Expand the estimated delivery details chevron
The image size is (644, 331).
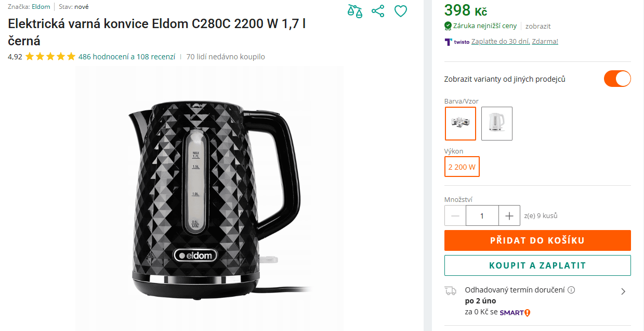pyautogui.click(x=623, y=291)
